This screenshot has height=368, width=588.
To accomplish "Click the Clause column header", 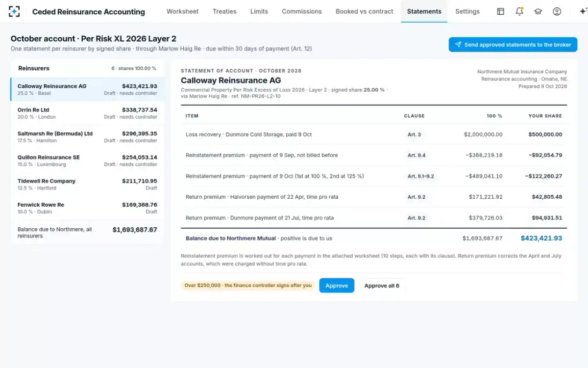I will coord(414,116).
